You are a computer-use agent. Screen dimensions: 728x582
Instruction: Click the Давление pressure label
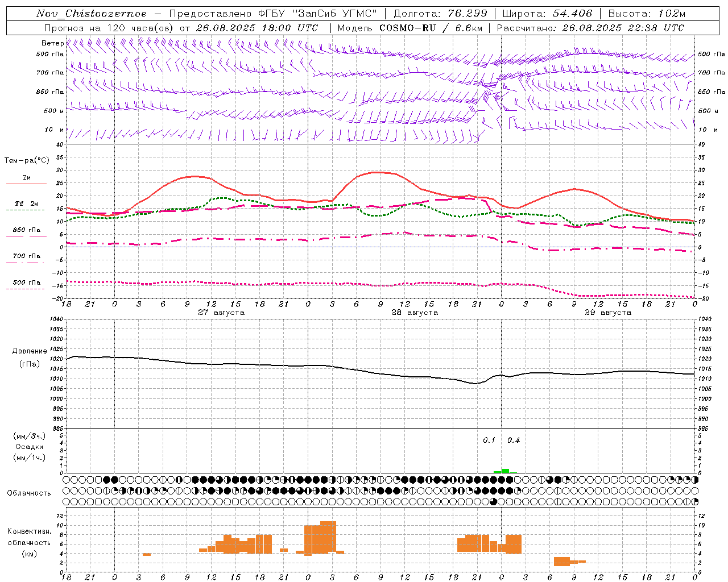30,351
